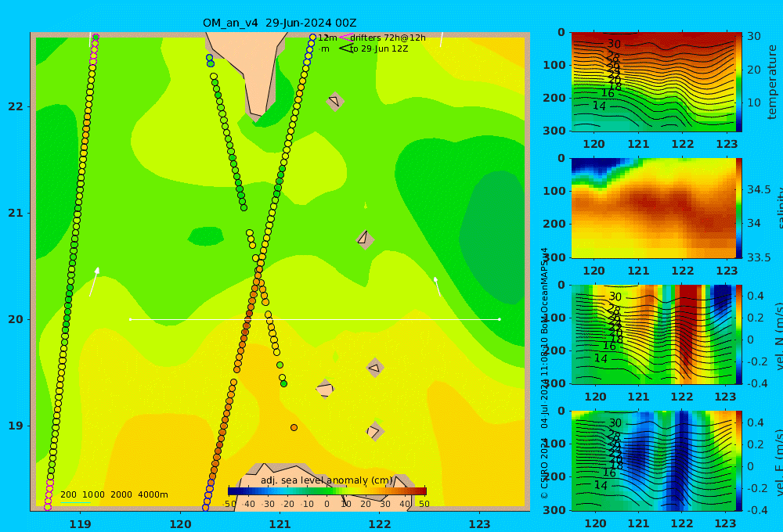Screen dimensions: 783x532
Task: Click the '30' tick on the temperature scale
Action: 754,36
